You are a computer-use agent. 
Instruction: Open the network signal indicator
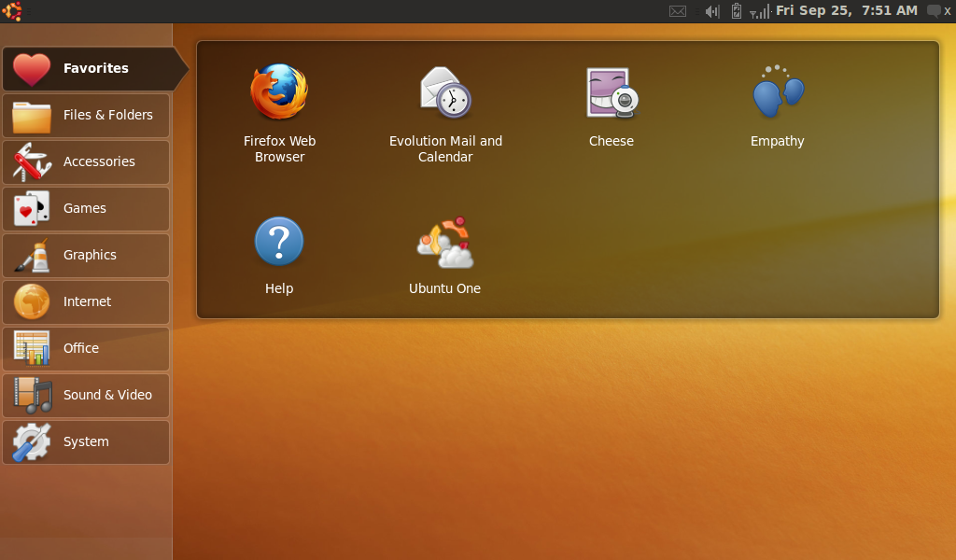coord(760,11)
